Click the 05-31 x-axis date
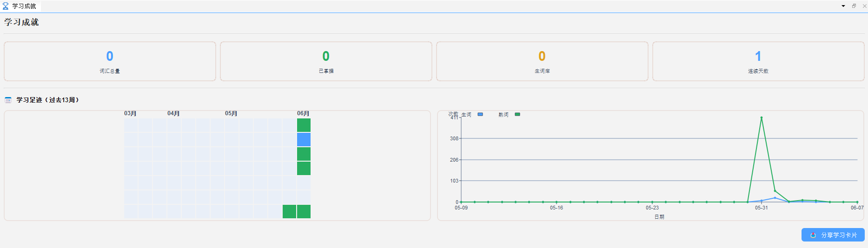This screenshot has width=868, height=248. tap(762, 208)
